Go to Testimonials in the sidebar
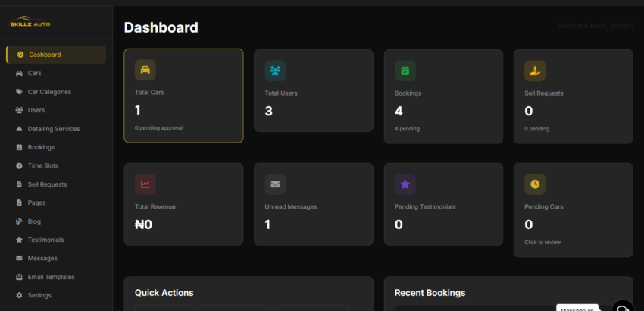 click(56, 240)
